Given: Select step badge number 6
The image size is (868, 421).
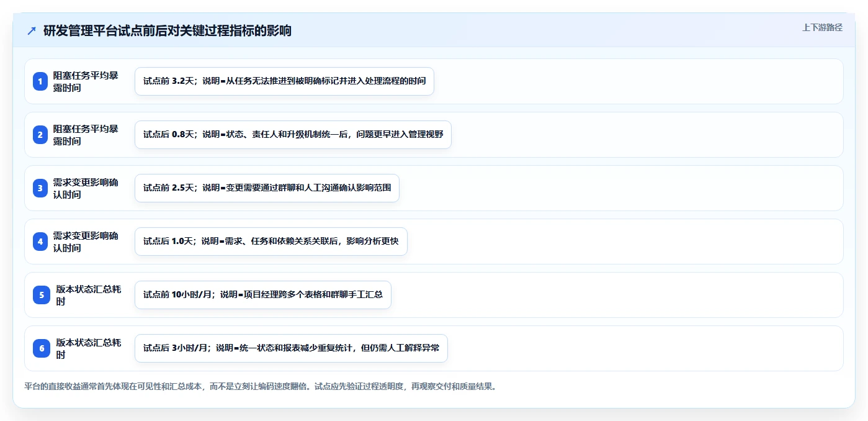Looking at the screenshot, I should point(42,348).
